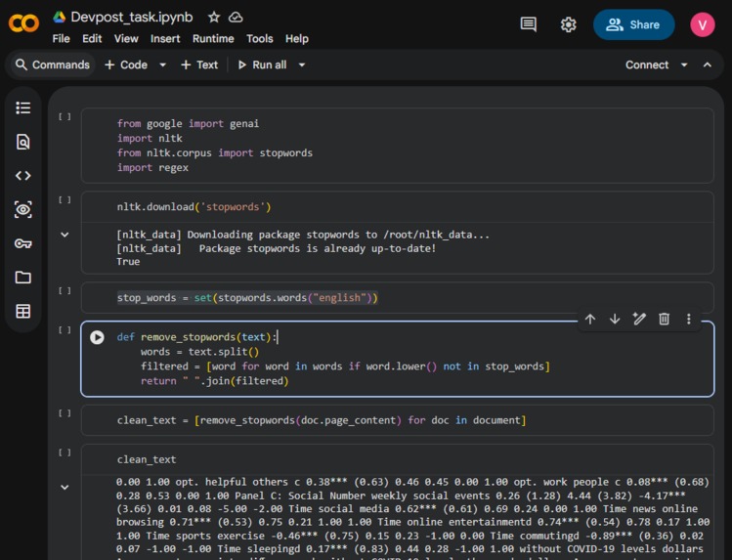
Task: Open the Code snippets sidebar icon
Action: (22, 176)
